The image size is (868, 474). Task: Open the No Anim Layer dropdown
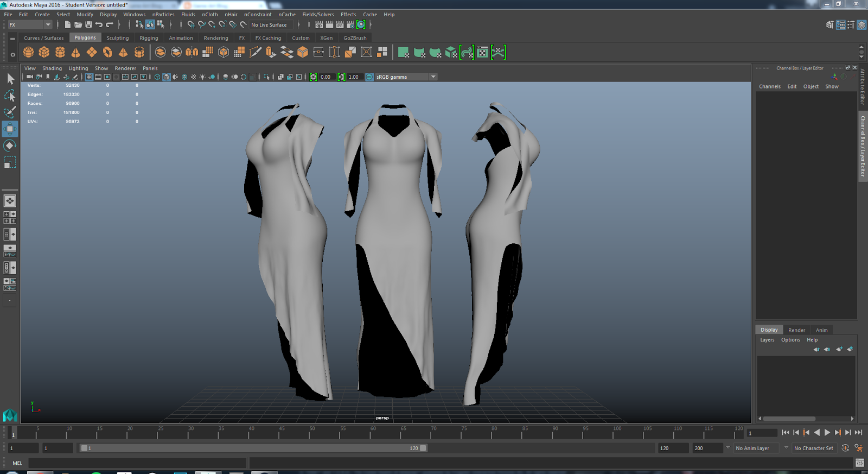click(756, 448)
